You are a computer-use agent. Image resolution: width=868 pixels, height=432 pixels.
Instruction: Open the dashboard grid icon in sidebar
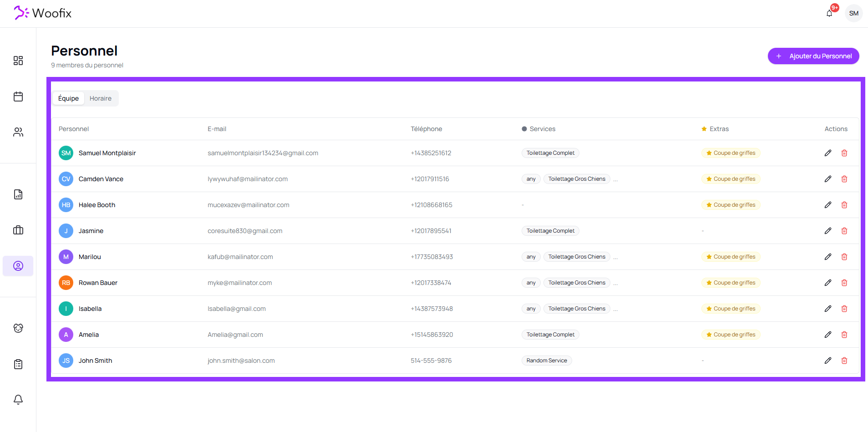pos(18,61)
